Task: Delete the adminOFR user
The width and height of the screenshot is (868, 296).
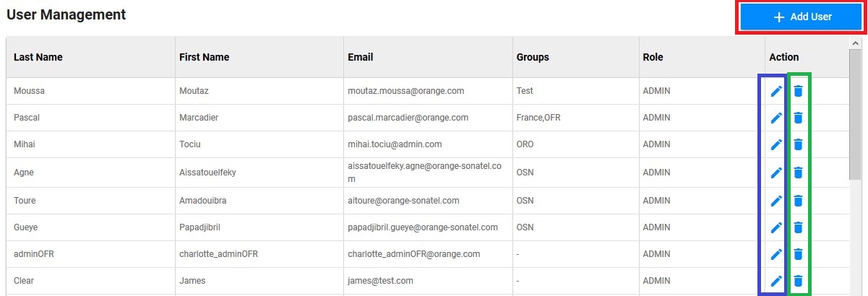Action: (x=798, y=254)
